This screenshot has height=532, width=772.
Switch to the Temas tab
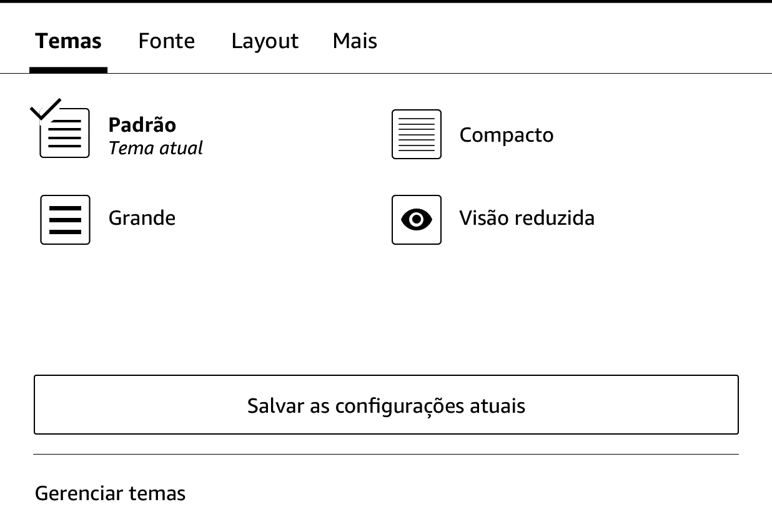68,41
